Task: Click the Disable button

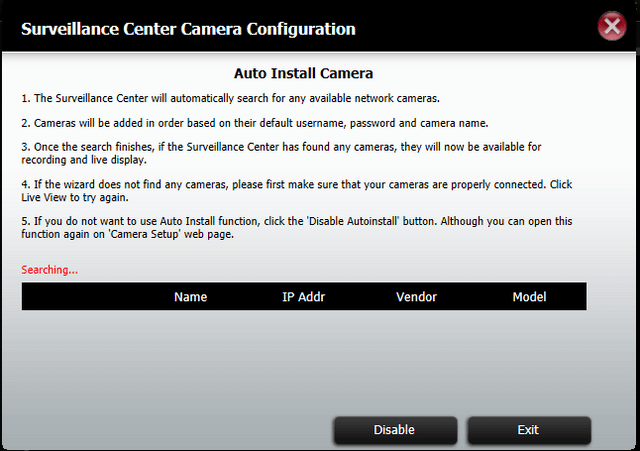Action: coord(395,430)
